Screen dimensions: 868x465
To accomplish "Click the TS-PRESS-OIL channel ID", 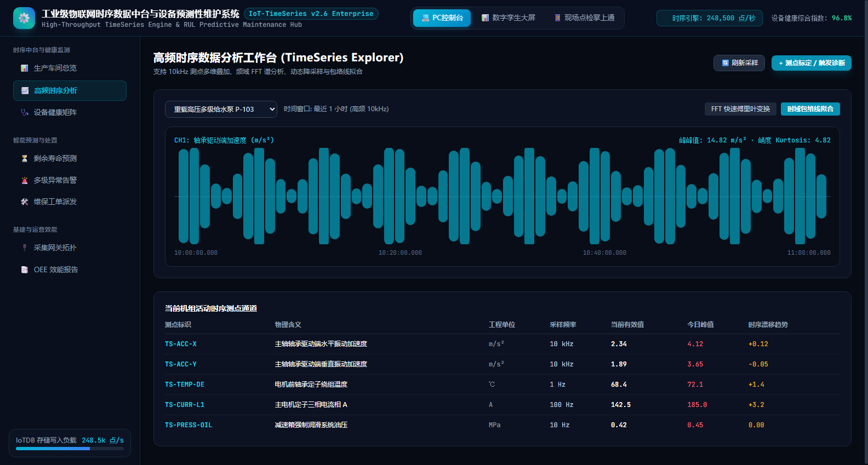I will (x=189, y=425).
